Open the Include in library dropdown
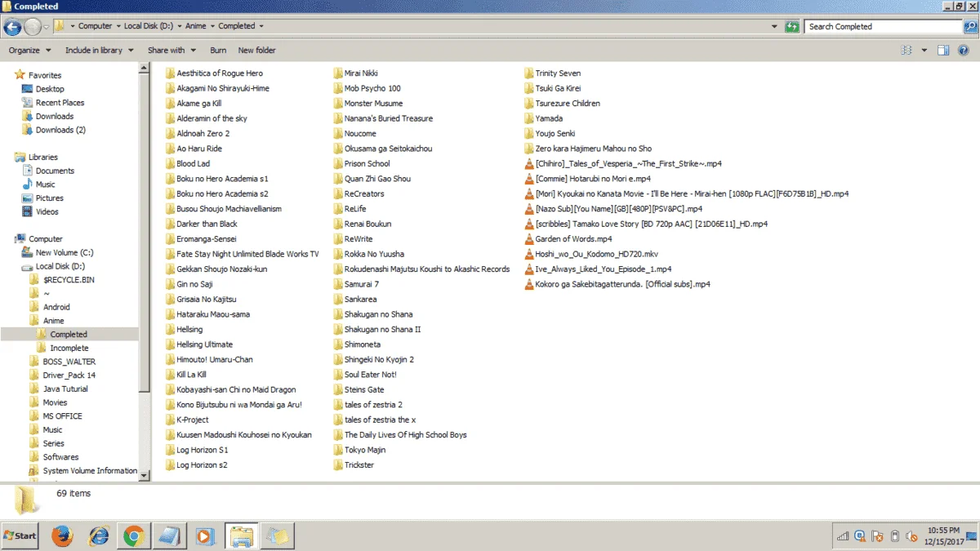The width and height of the screenshot is (980, 551). click(x=99, y=50)
